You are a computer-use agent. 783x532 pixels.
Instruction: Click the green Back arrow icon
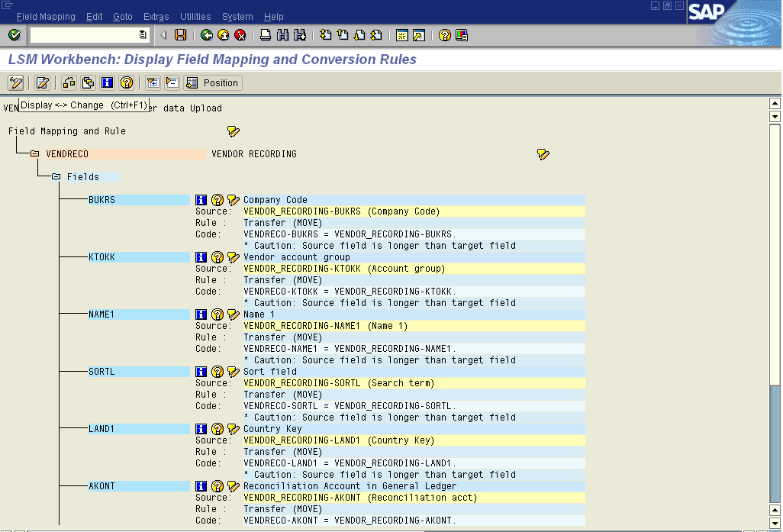tap(206, 35)
